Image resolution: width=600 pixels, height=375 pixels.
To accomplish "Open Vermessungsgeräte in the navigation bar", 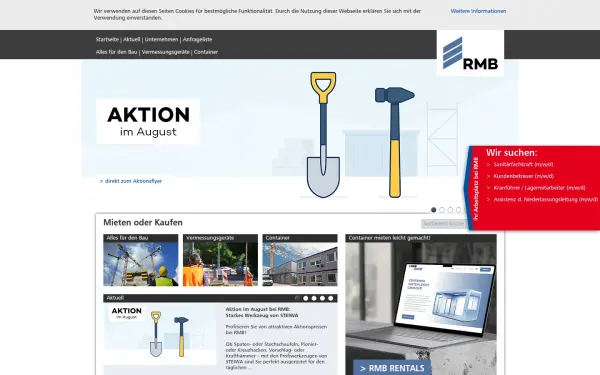I will point(166,52).
